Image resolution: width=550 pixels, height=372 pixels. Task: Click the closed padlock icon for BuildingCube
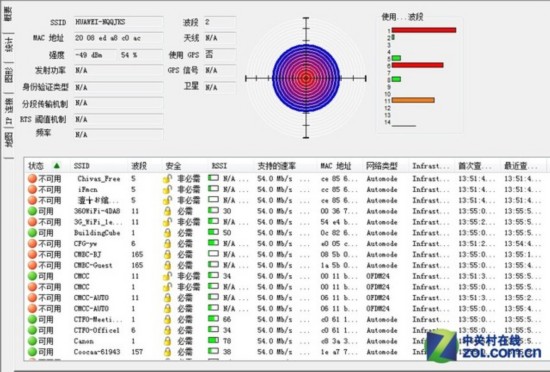168,233
